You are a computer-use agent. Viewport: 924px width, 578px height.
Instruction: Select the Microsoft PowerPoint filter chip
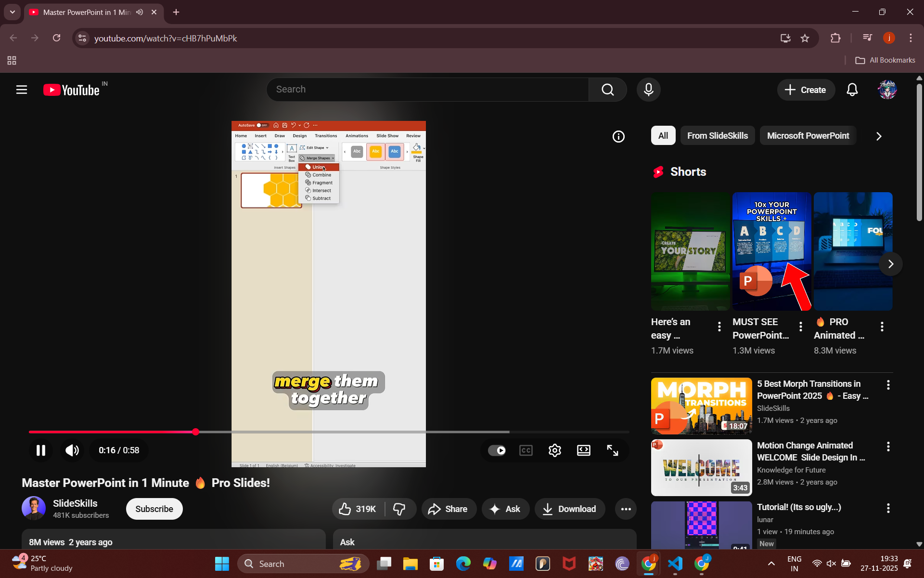808,136
